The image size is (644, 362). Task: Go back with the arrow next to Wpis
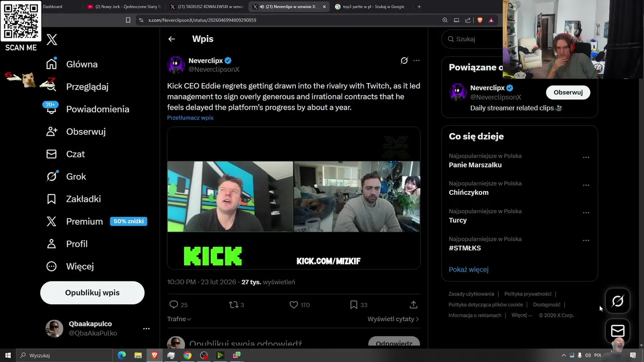point(172,39)
